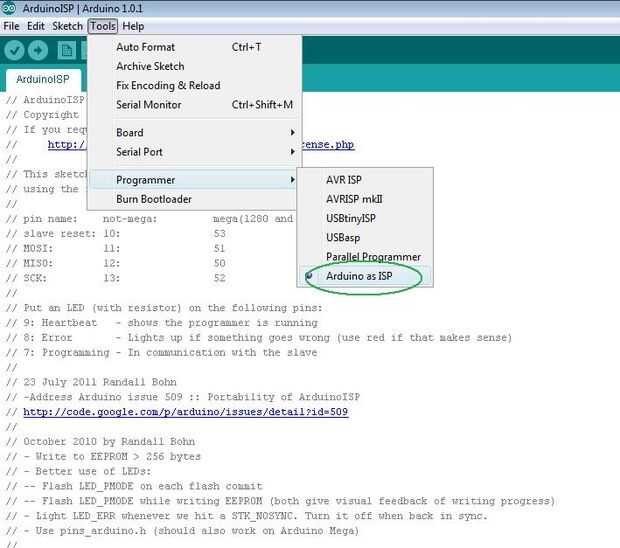Select Parallel Programmer option

365,257
